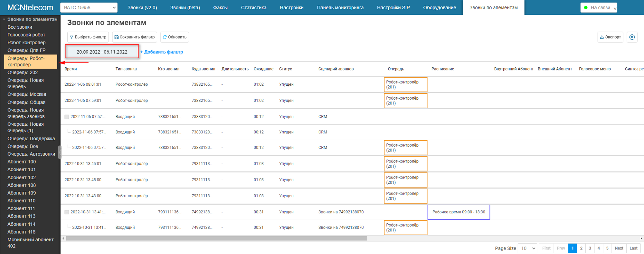Sort by Тип звонка column header

[x=126, y=69]
